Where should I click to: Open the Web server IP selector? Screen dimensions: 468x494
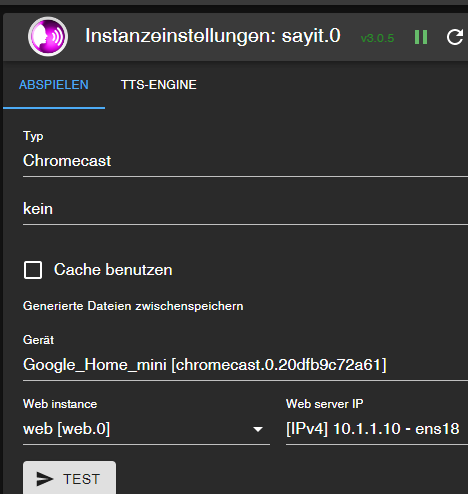377,429
